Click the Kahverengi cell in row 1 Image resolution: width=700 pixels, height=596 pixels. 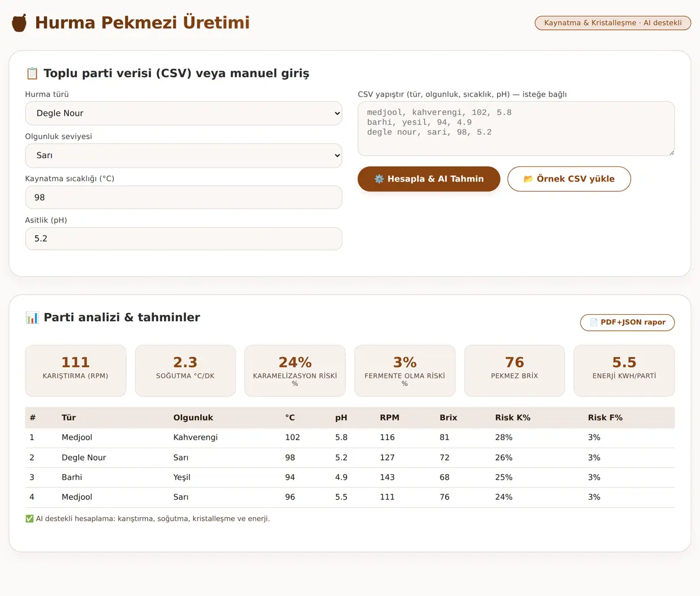pos(195,438)
